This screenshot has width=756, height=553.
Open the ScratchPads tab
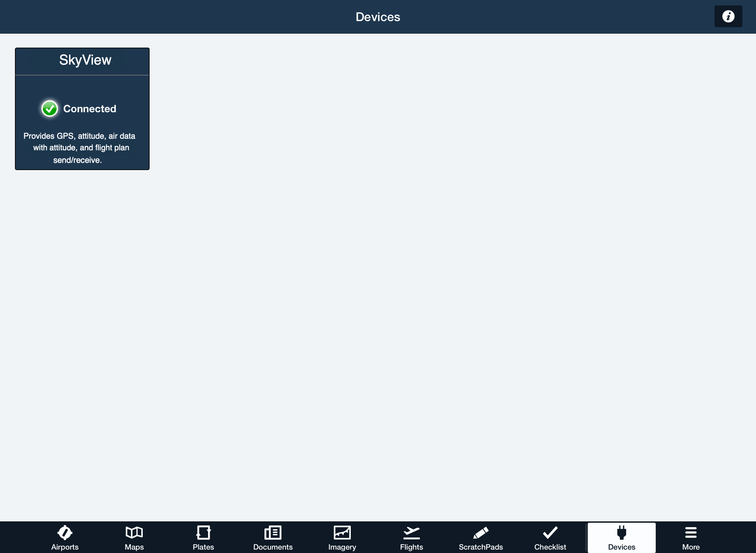point(481,538)
